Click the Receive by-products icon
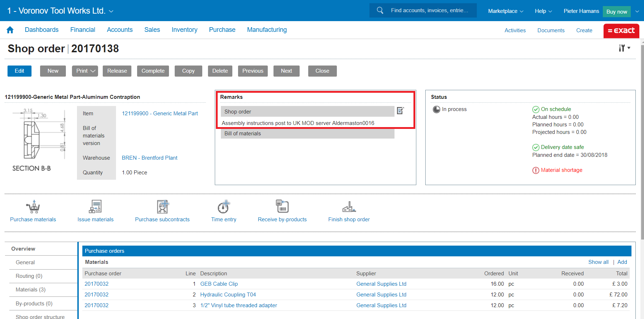Screen dimensions: 644x319 click(x=282, y=207)
